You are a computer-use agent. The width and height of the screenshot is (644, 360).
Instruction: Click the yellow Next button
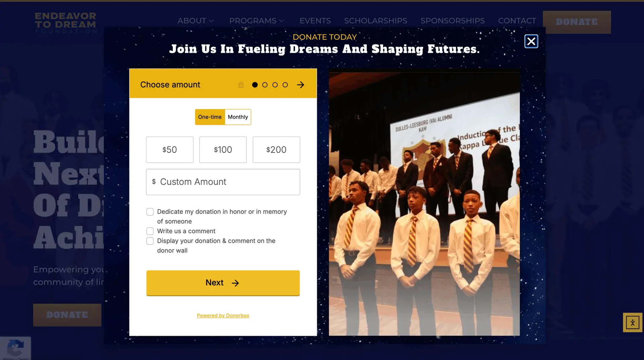point(223,283)
